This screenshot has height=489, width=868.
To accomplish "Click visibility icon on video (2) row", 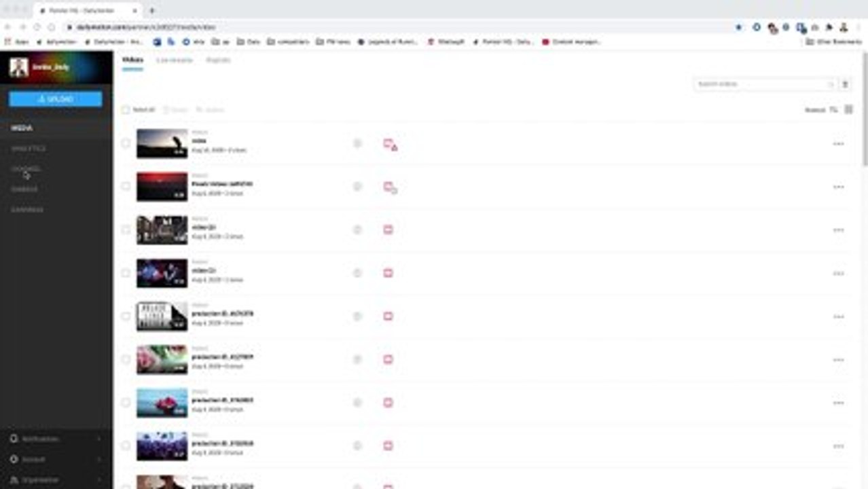I will [x=357, y=230].
